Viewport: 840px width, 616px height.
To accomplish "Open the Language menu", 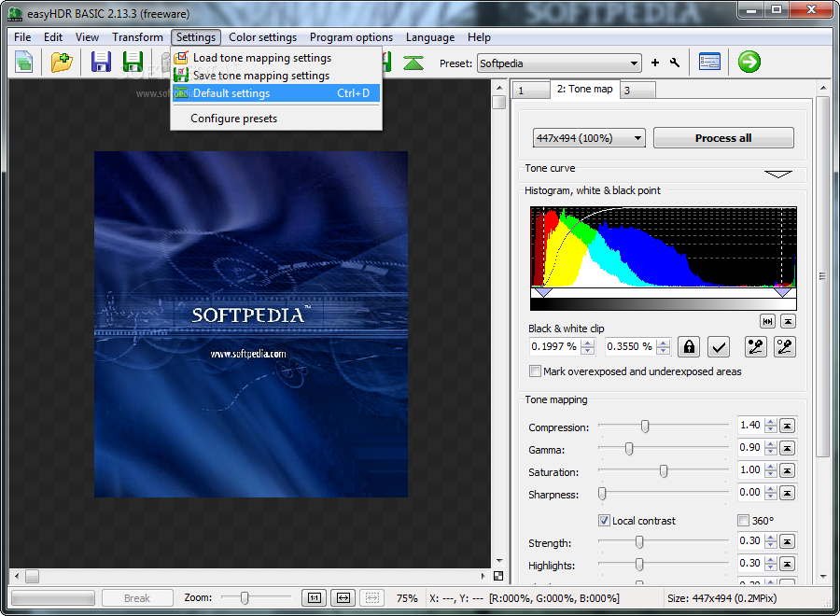I will pos(430,37).
